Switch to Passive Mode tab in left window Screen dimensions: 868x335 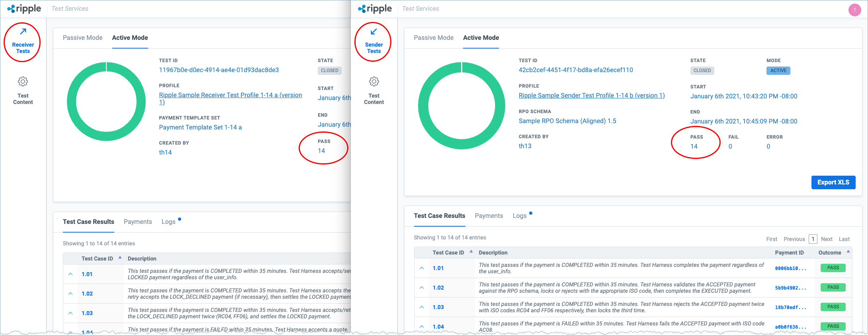[x=82, y=37]
